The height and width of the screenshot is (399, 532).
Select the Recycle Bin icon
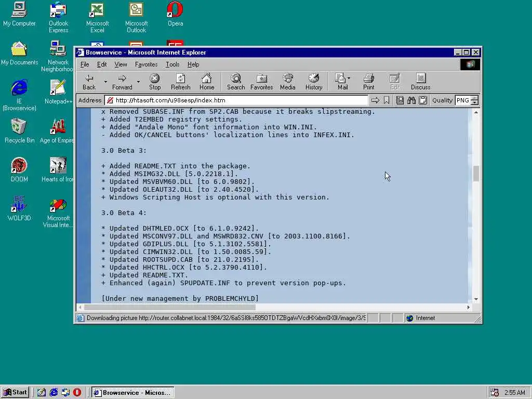(x=19, y=131)
